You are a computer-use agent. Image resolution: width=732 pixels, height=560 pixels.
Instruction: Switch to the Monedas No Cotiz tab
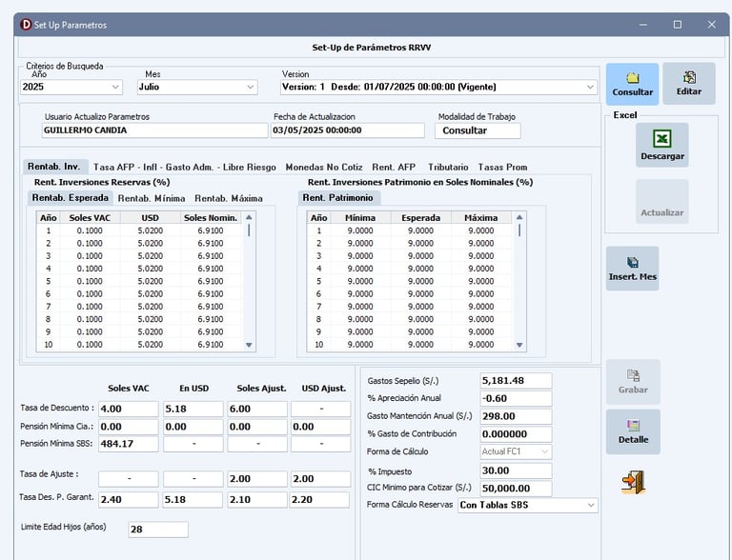(324, 167)
